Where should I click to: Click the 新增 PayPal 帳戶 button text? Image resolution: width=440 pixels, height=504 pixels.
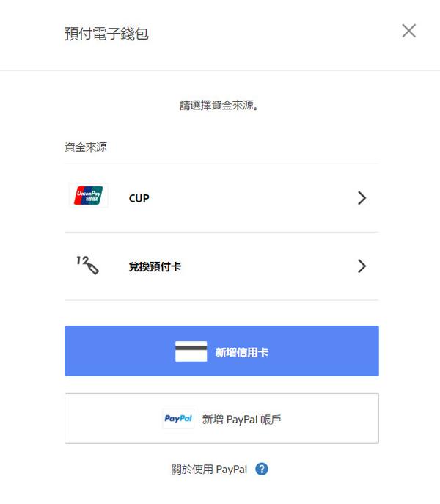pos(241,420)
